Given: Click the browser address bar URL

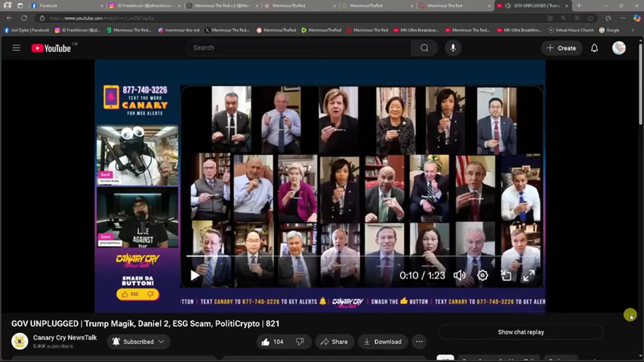Looking at the screenshot, I should (102, 18).
